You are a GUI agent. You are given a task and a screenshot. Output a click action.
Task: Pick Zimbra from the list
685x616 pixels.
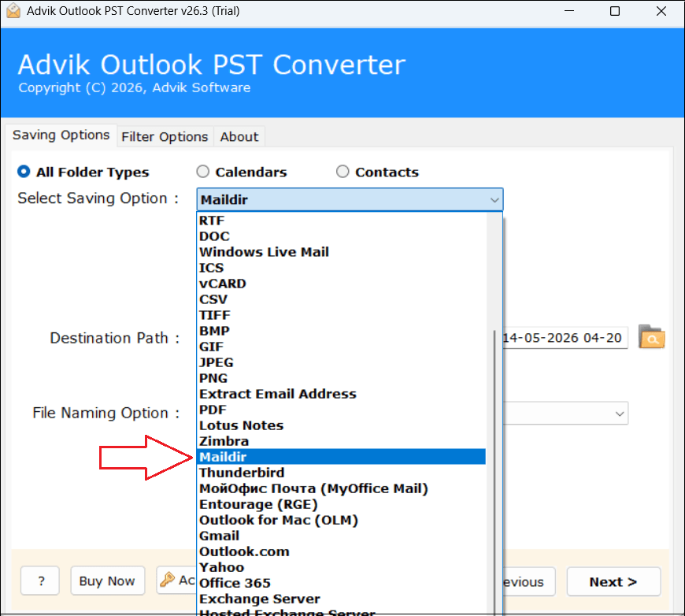[x=341, y=440]
